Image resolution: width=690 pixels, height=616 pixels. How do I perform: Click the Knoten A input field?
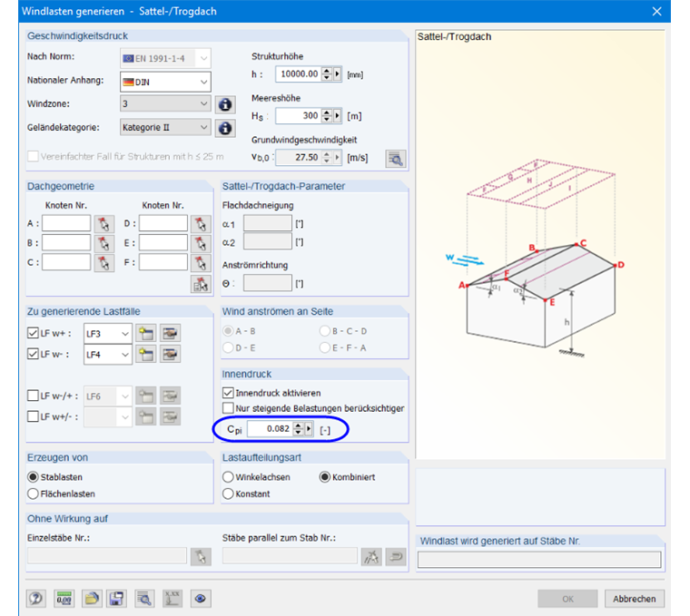[66, 223]
